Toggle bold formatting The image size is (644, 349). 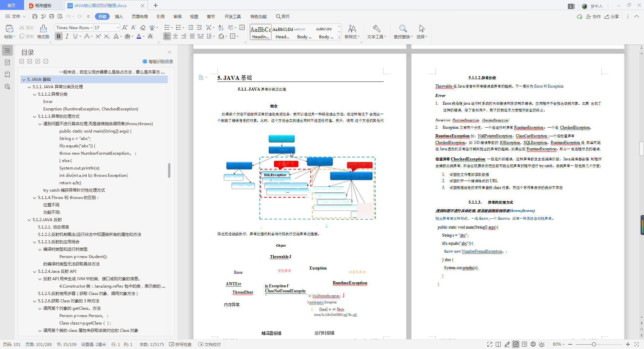tap(59, 36)
